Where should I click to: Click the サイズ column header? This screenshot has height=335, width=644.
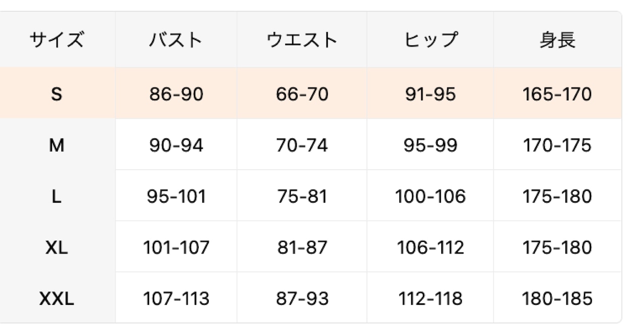tap(56, 40)
